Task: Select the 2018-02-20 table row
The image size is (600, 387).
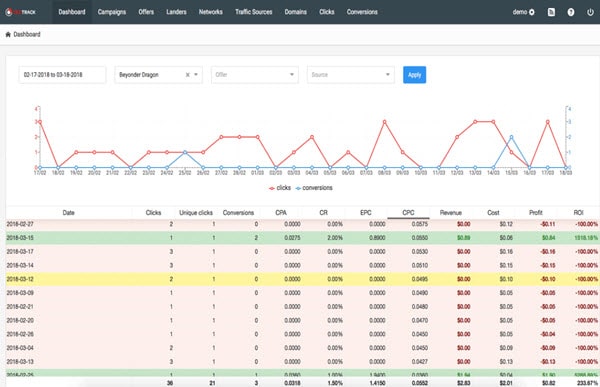Action: click(302, 320)
